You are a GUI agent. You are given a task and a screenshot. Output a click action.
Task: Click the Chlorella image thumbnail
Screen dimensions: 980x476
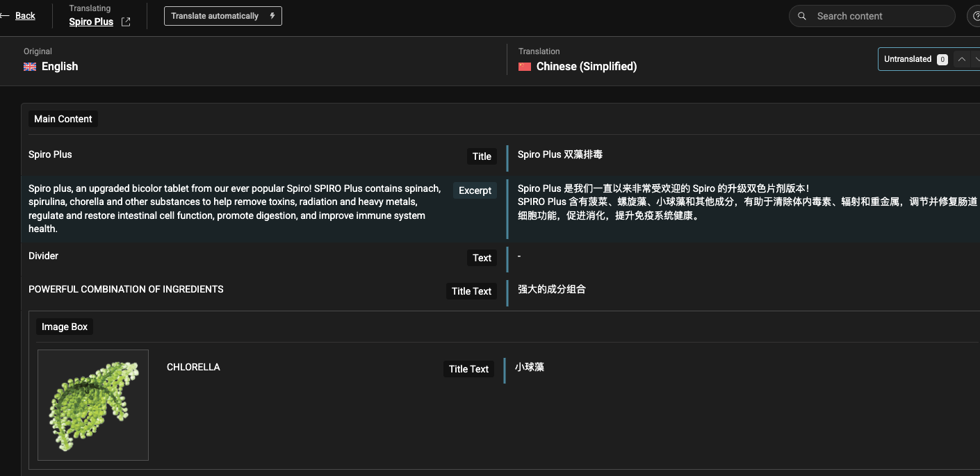click(x=93, y=405)
